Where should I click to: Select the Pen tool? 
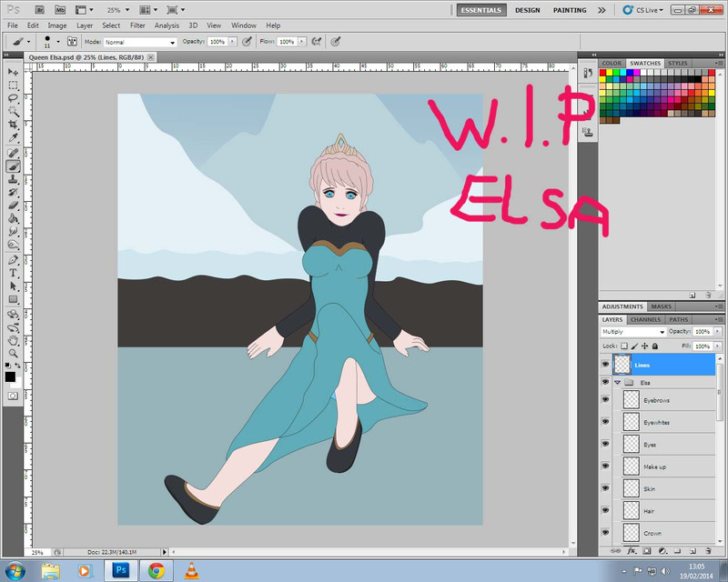coord(13,260)
